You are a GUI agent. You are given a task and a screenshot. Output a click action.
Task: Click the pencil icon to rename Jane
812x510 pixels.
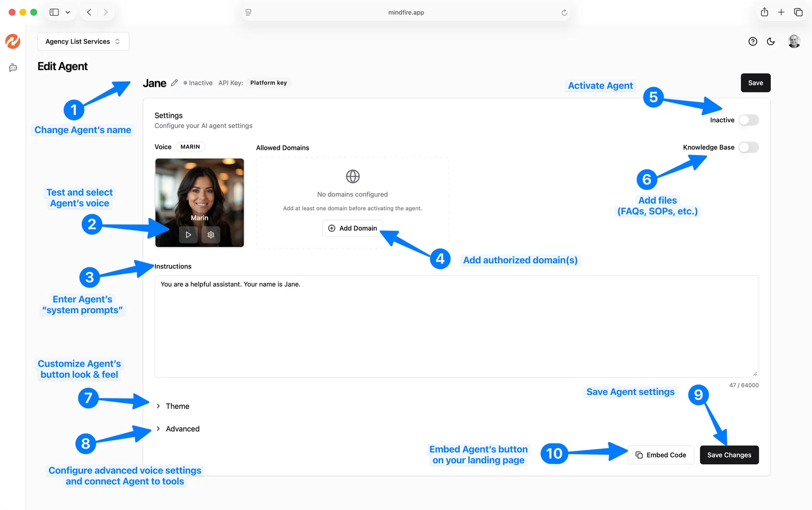(174, 83)
